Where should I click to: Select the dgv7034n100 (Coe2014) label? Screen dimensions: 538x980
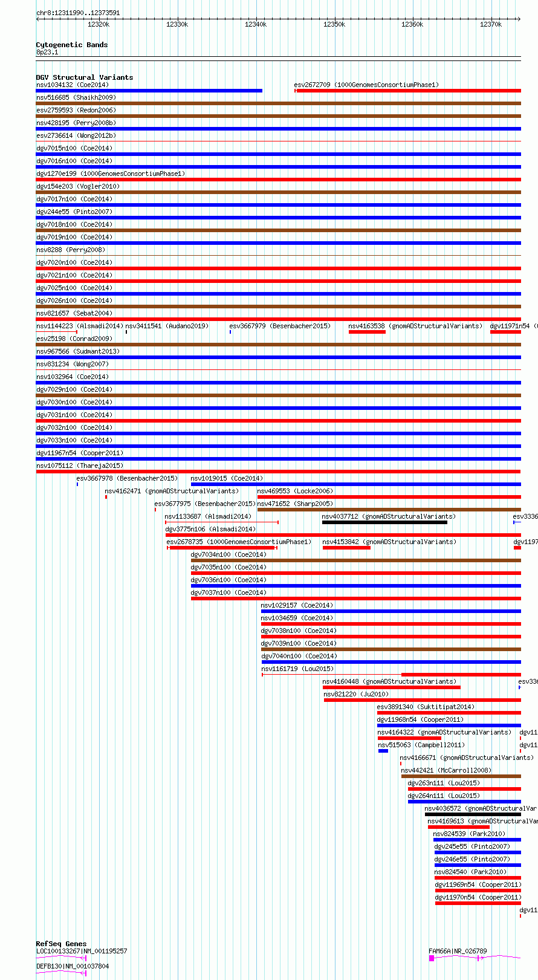coord(229,554)
